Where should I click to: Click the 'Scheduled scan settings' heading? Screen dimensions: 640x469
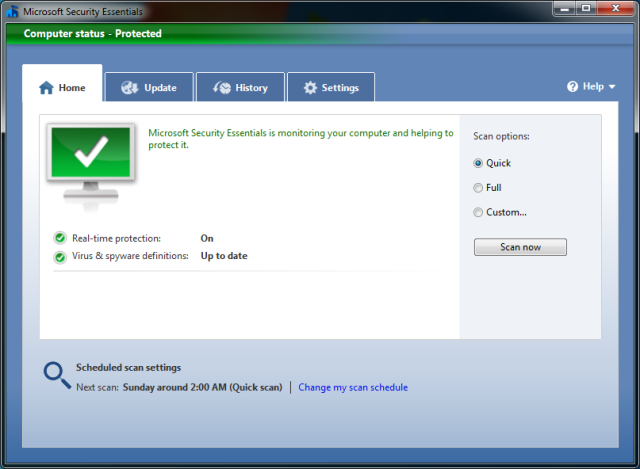pos(128,368)
